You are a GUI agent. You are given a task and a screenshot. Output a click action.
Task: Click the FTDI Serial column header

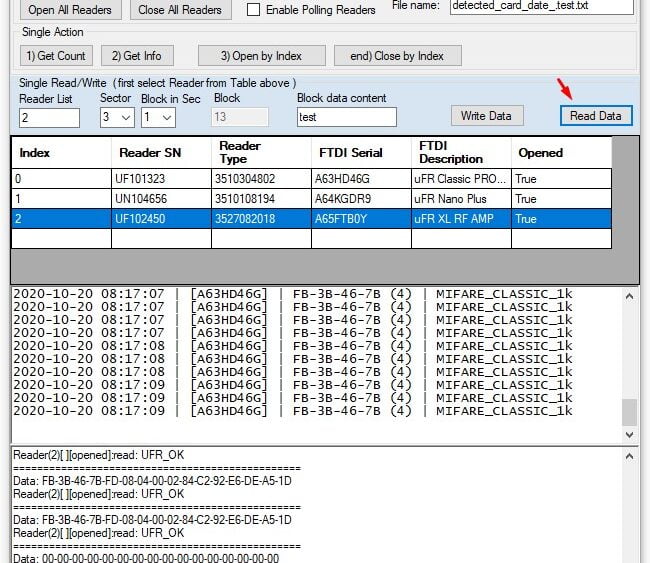click(350, 153)
